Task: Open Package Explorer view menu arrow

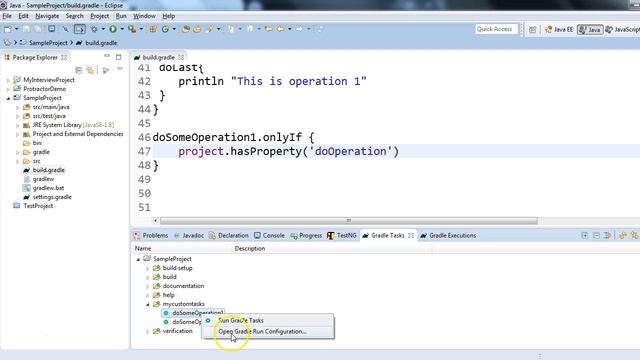Action: (120, 69)
